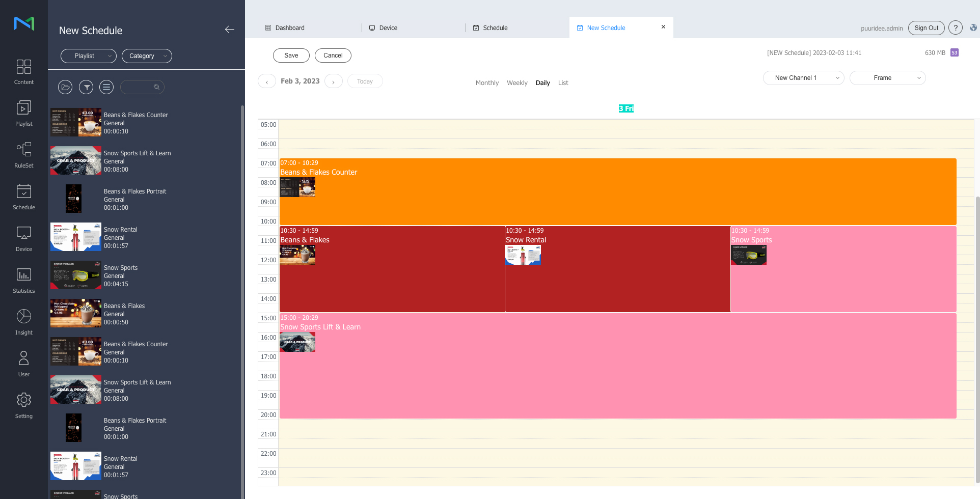Click the Save button
The image size is (980, 499).
tap(291, 56)
